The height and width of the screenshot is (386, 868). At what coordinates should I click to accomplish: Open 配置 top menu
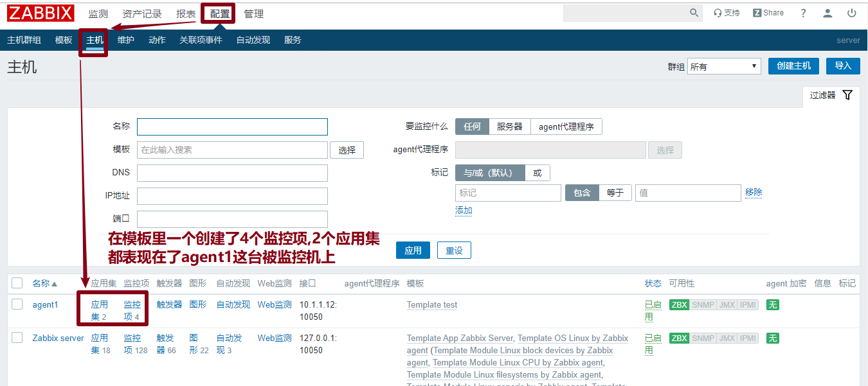220,13
